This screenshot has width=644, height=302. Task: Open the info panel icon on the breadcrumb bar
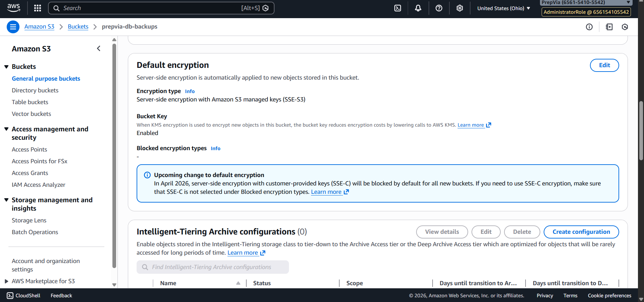(589, 27)
